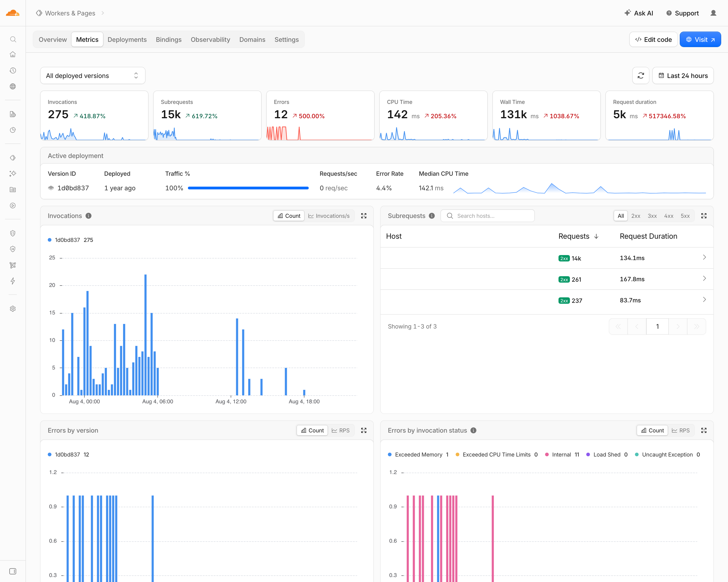This screenshot has height=582, width=728.
Task: Open Ask AI assistant
Action: tap(639, 13)
